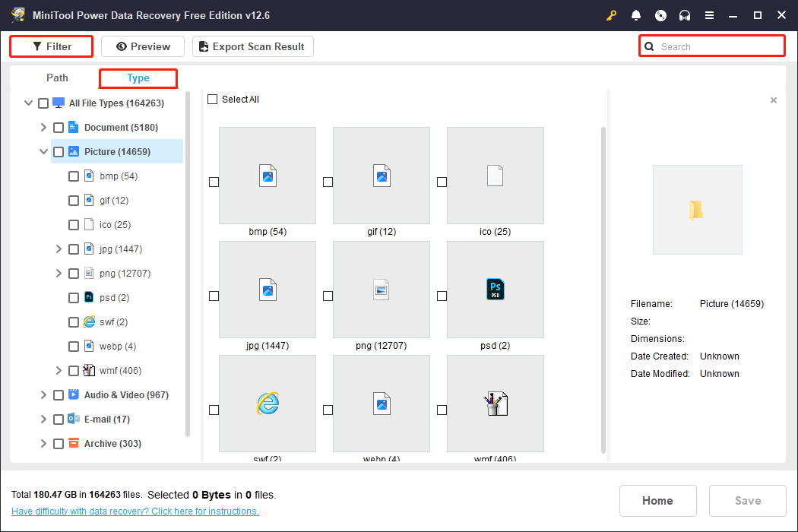Image resolution: width=798 pixels, height=532 pixels.
Task: Close the preview panel with X
Action: point(774,100)
